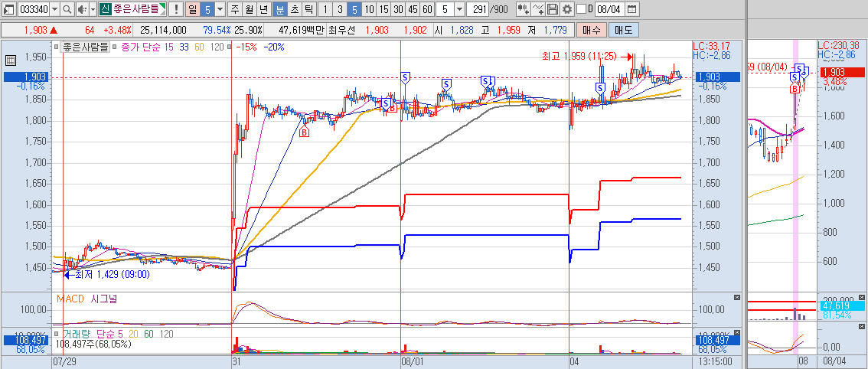Choose the 45 minute interval button
The height and width of the screenshot is (369, 868).
coord(412,9)
